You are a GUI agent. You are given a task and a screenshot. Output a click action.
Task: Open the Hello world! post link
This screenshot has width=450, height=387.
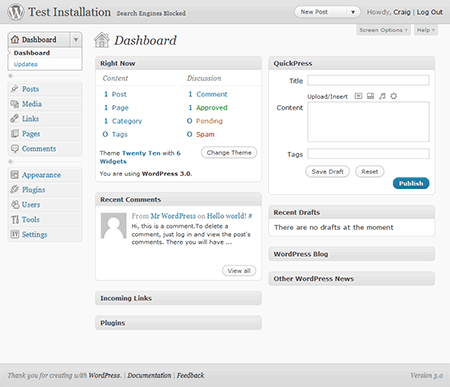click(227, 216)
